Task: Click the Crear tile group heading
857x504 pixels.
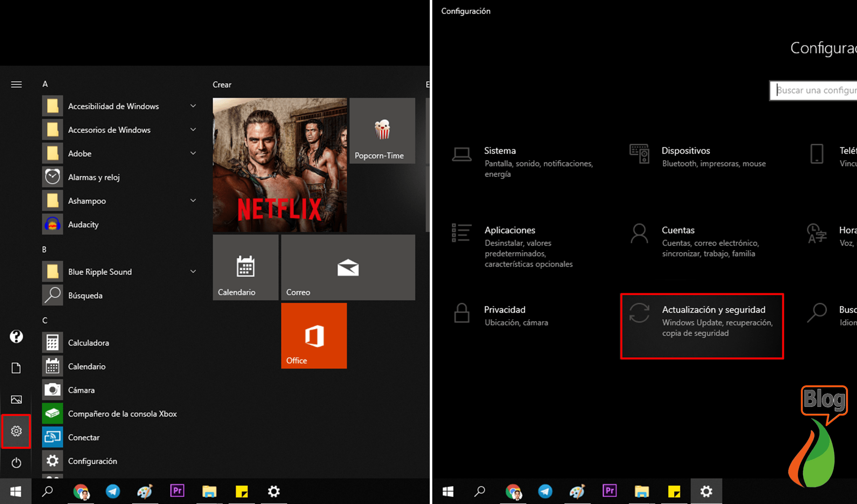Action: pyautogui.click(x=222, y=84)
